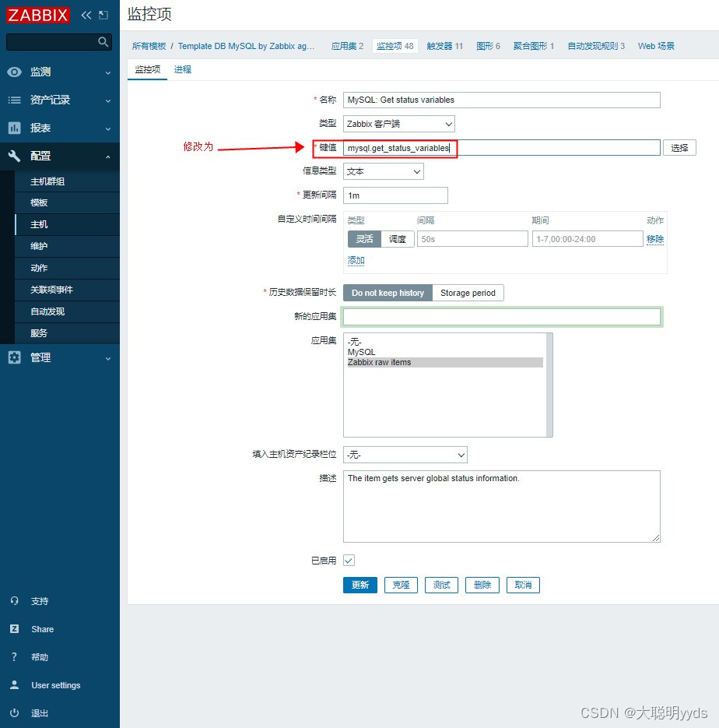Viewport: 719px width, 728px height.
Task: Expand the 资产记录 menu section
Action: (x=60, y=100)
